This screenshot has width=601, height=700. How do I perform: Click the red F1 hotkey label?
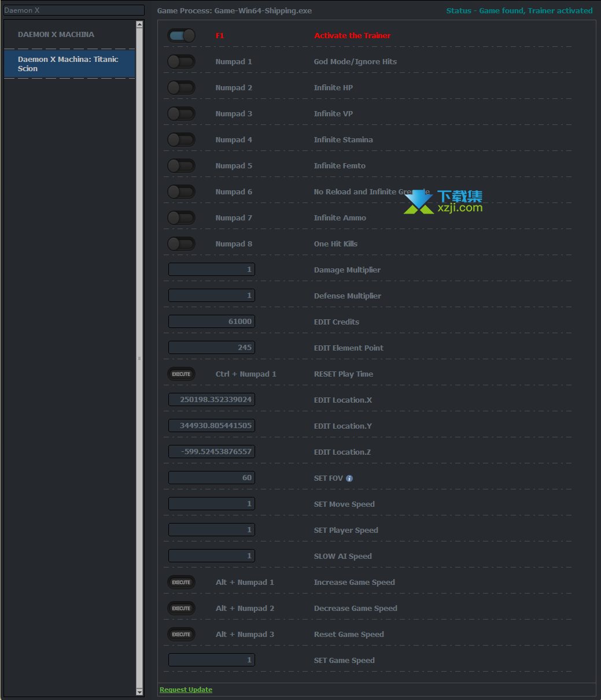point(220,36)
